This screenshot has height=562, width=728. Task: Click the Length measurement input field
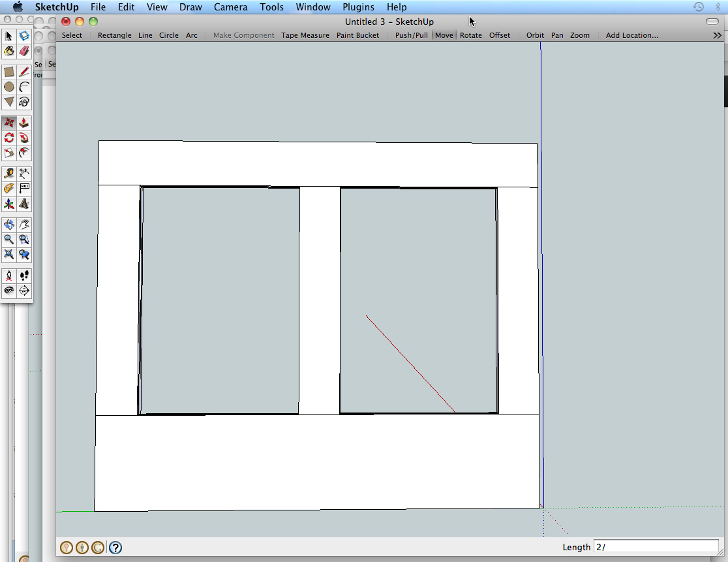(x=655, y=547)
